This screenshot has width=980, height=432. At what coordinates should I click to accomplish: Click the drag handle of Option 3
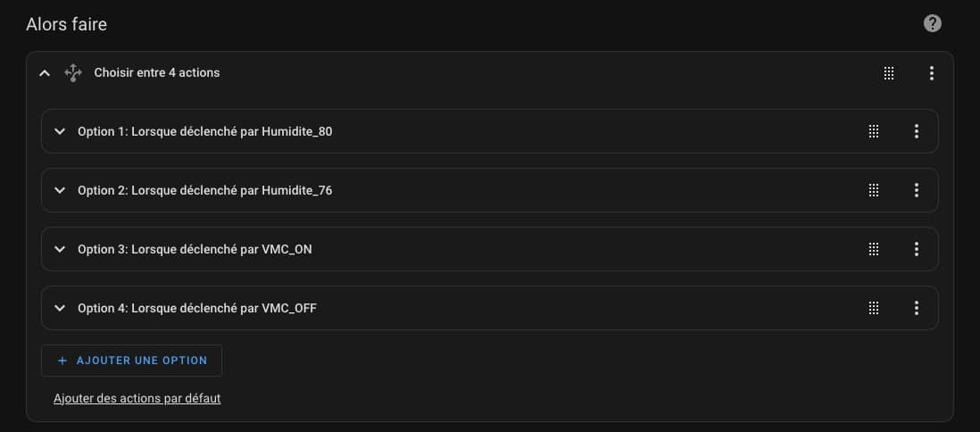click(x=874, y=249)
